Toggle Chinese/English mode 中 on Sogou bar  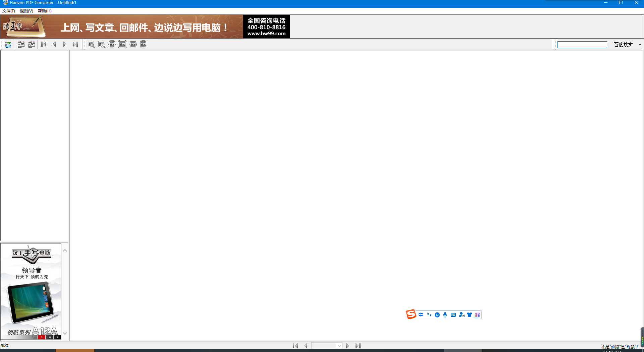[421, 315]
